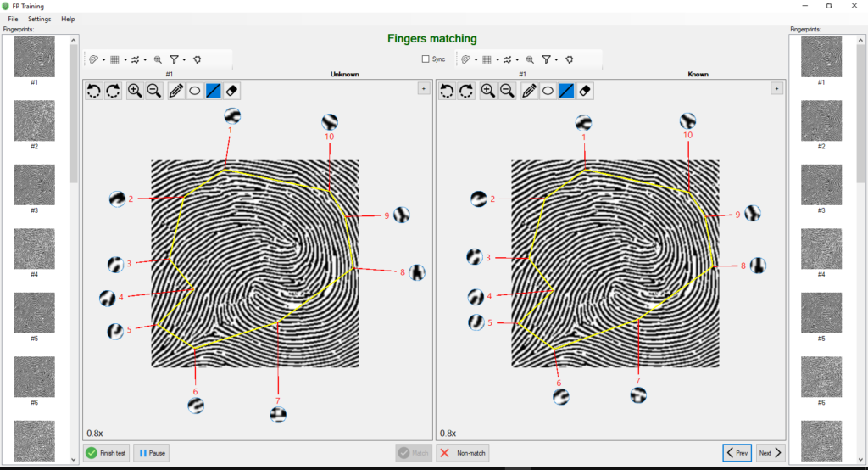Select the eraser tool in Unknown pane
The height and width of the screenshot is (470, 868).
[x=232, y=91]
